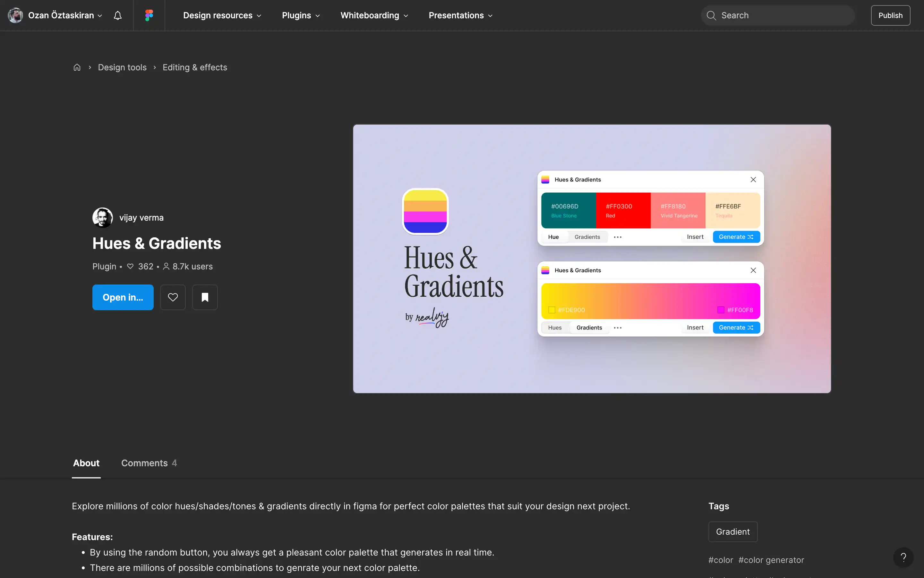Click the Gradient tag chip
This screenshot has height=578, width=924.
pyautogui.click(x=733, y=532)
